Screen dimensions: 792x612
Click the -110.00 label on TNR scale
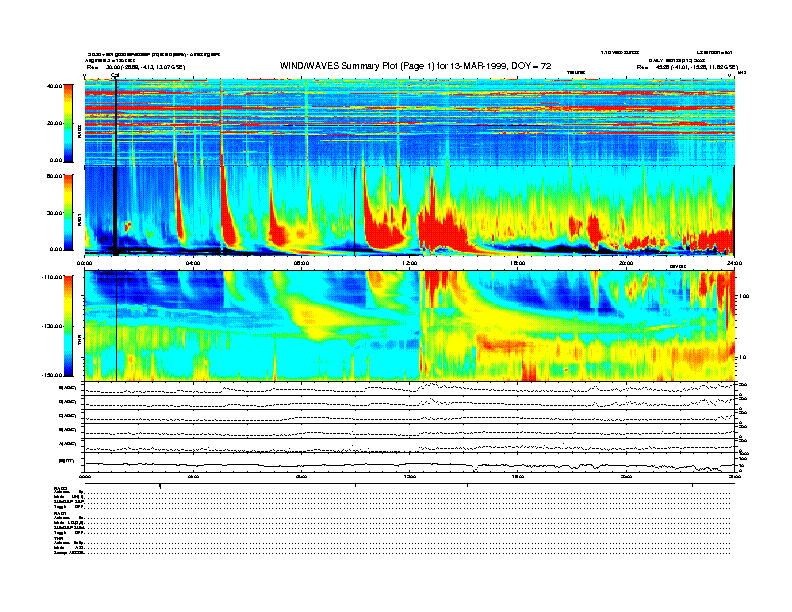52,277
